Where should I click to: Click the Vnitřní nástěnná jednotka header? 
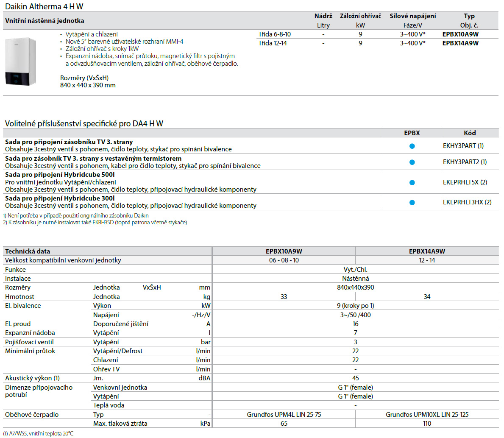pos(45,20)
